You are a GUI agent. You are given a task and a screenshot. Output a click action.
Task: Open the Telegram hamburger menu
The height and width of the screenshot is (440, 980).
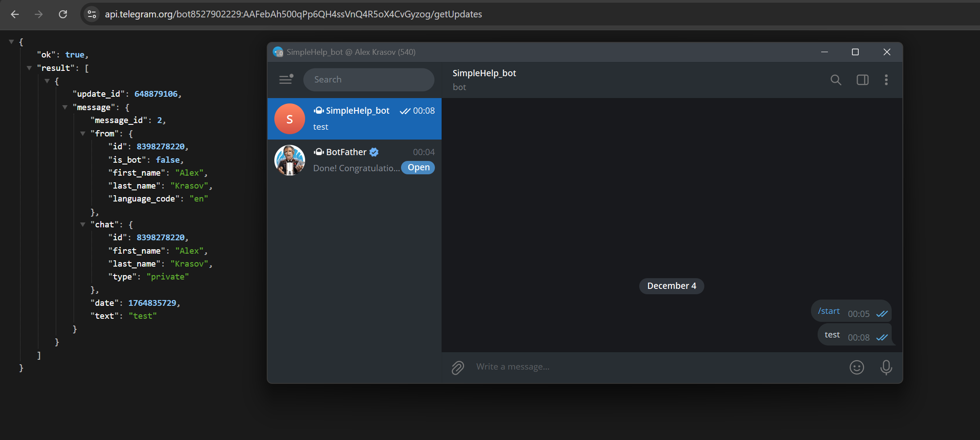[x=285, y=79]
